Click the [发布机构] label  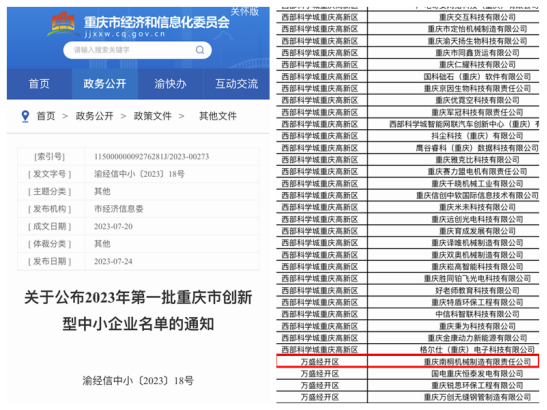(x=50, y=209)
